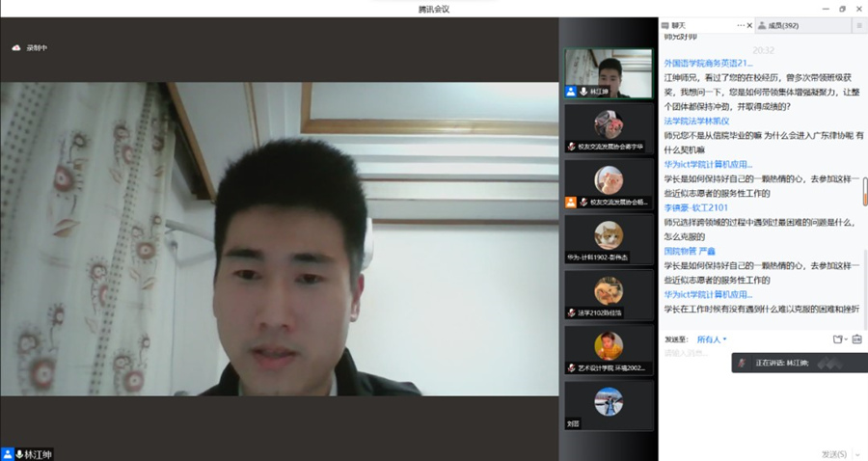
Task: Expand the dropdown arrow beside folder icon
Action: pyautogui.click(x=846, y=339)
